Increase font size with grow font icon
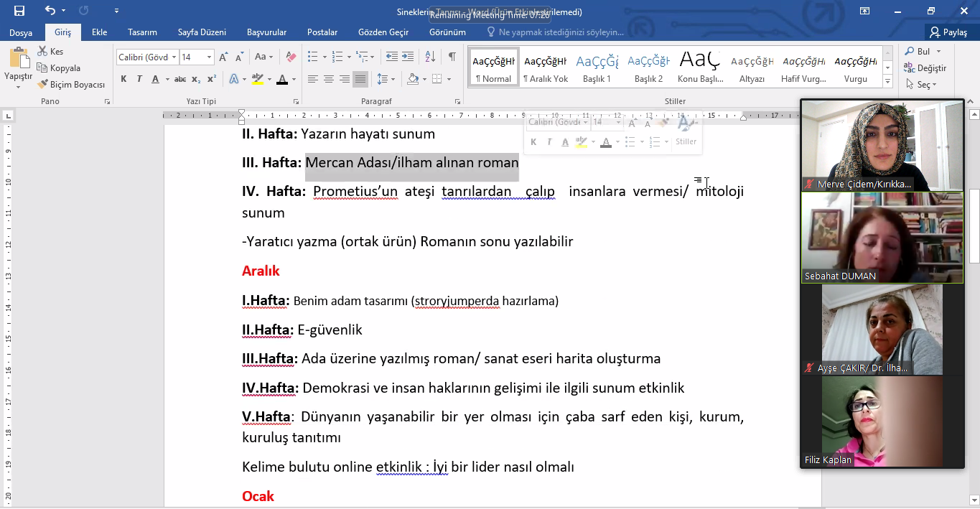The image size is (980, 509). (x=223, y=57)
